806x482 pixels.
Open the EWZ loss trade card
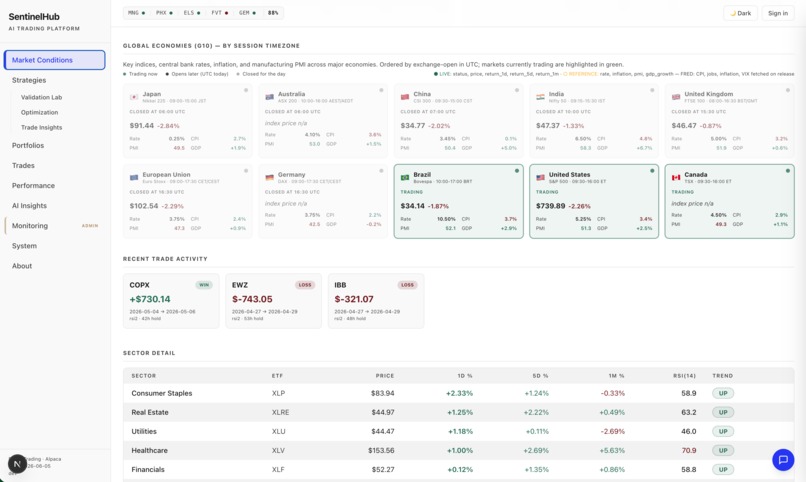[x=273, y=301]
